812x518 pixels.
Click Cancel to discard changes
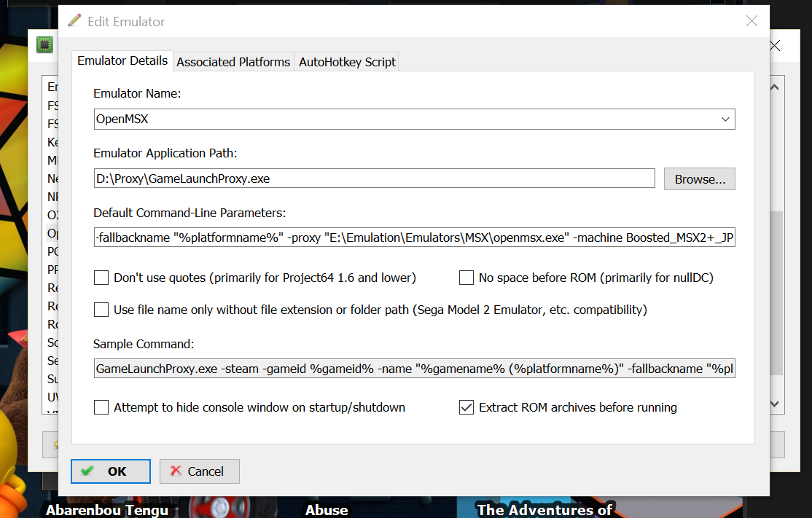(x=200, y=471)
